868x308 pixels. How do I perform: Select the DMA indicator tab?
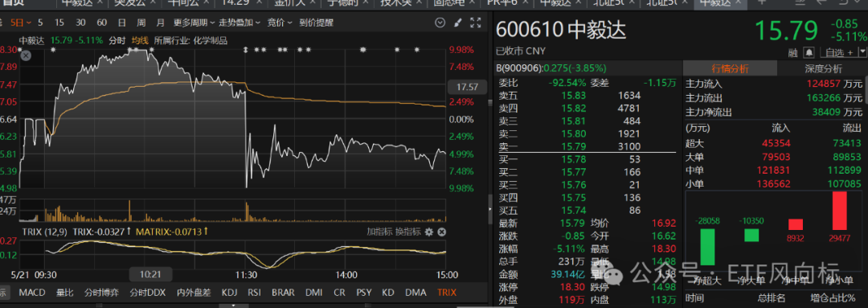(x=416, y=293)
